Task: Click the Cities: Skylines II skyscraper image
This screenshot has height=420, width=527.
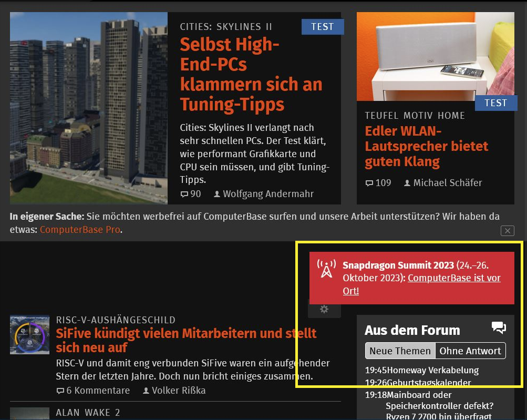Action: [x=89, y=108]
